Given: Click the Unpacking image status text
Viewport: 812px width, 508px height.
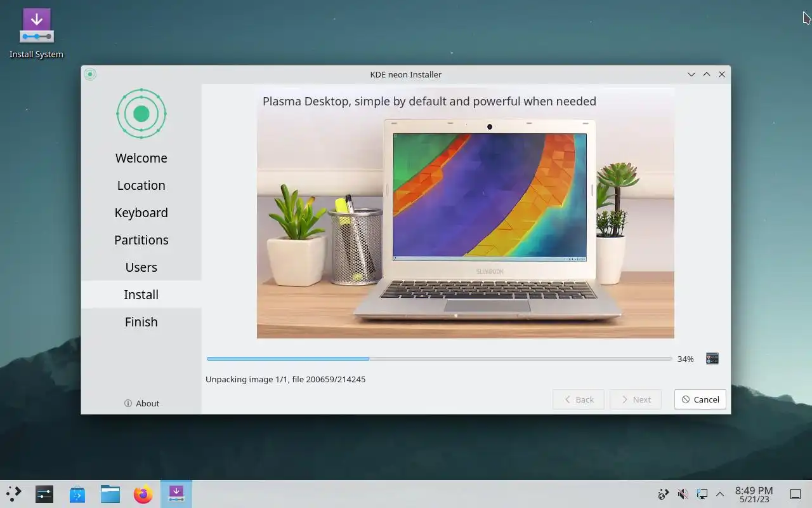Looking at the screenshot, I should (285, 379).
